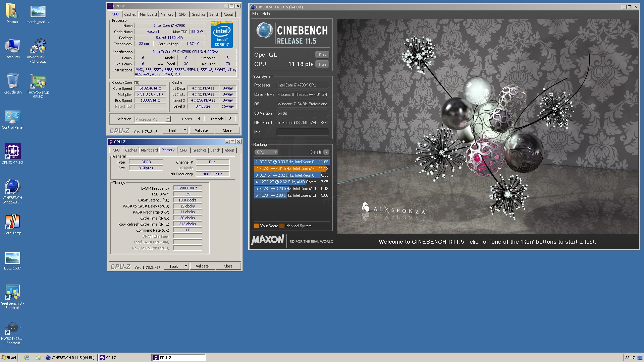
Task: Run the CPU benchmark test
Action: (x=322, y=64)
